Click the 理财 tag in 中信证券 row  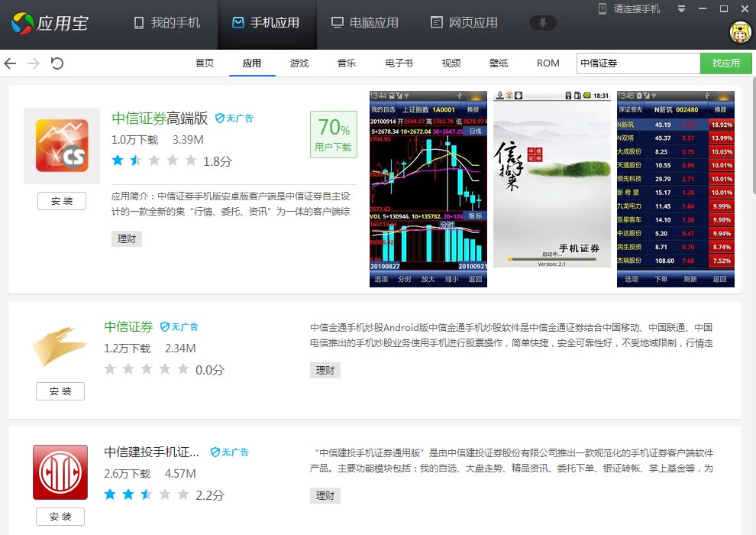[x=325, y=370]
